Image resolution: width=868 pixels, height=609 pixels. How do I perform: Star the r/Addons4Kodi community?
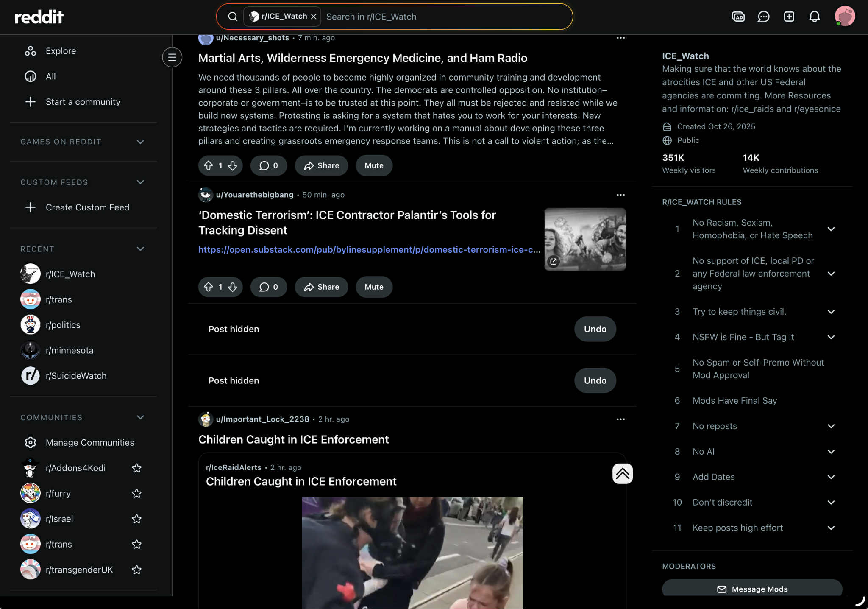136,468
